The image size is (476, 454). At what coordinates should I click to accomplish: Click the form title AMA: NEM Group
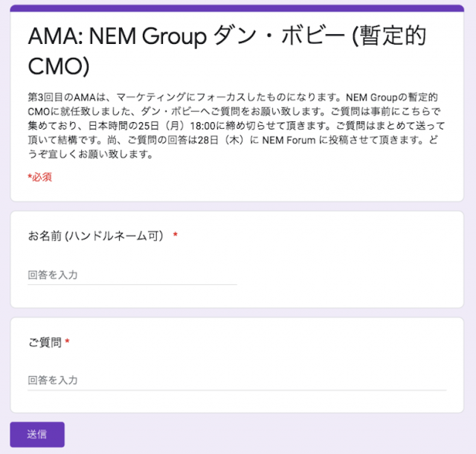pyautogui.click(x=118, y=36)
